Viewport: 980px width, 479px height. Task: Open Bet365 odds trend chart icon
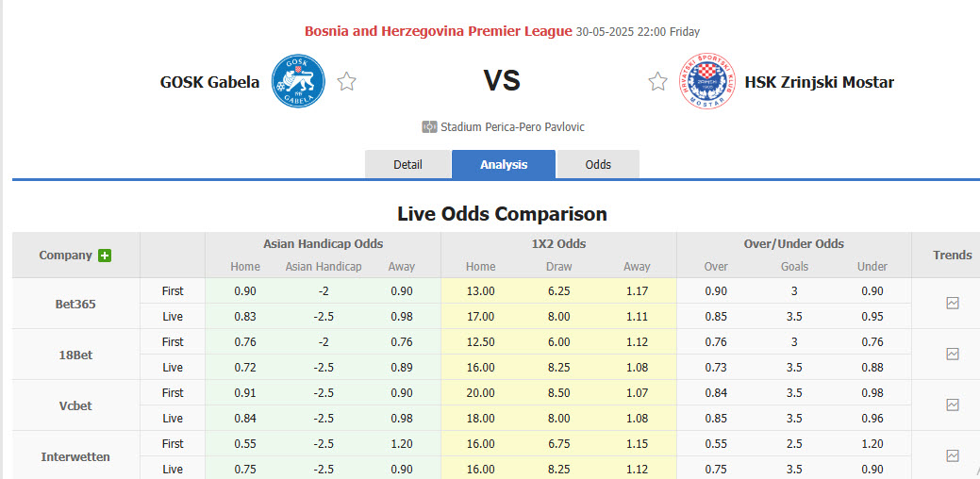953,304
